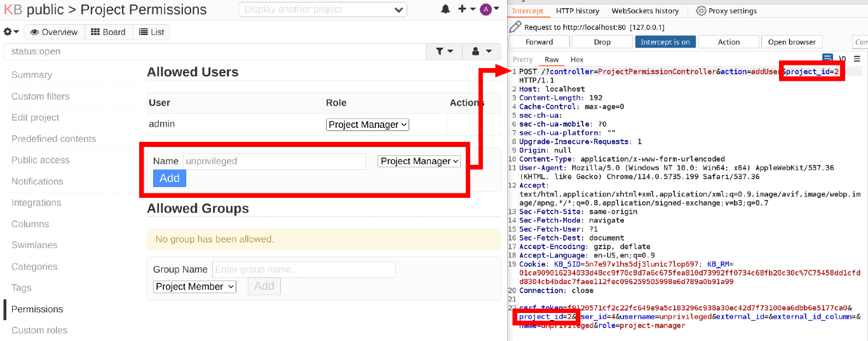Open the user avatar menu
Viewport: 868px width, 341px height.
point(489,9)
